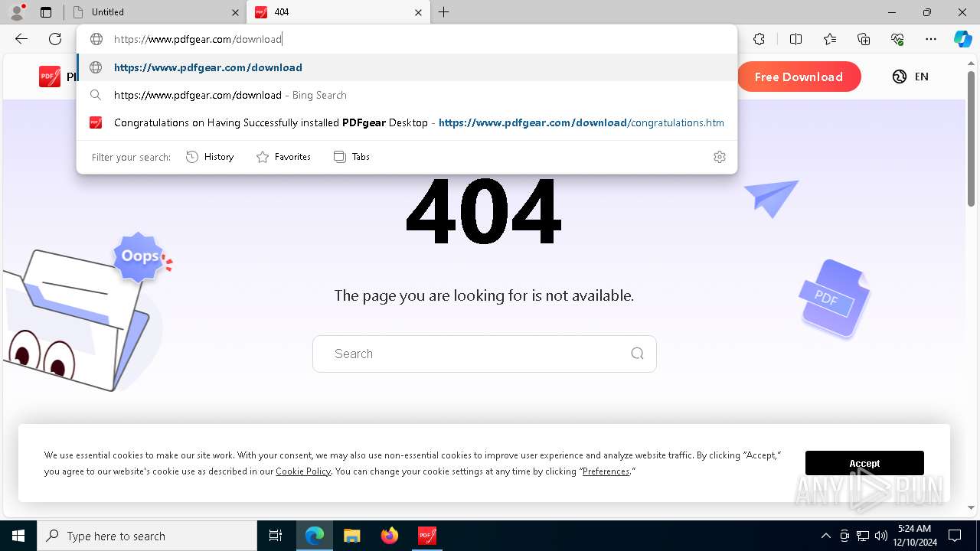The width and height of the screenshot is (980, 551).
Task: Accept the cookie consent
Action: [x=864, y=463]
